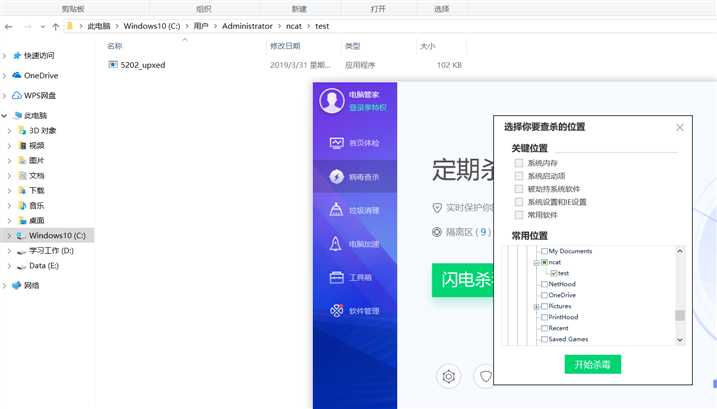Click the 登录享特权 login link
The width and height of the screenshot is (717, 409).
368,108
